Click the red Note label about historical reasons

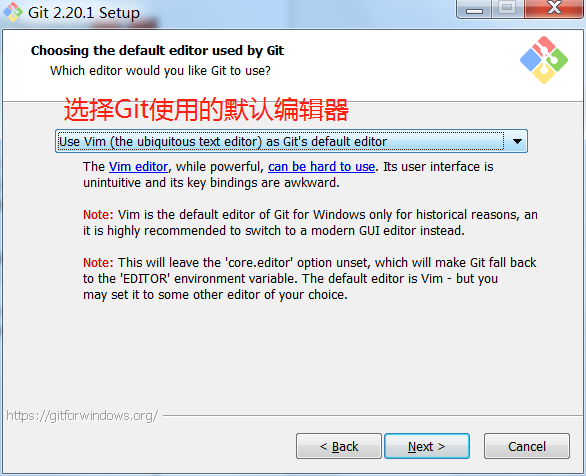[98, 215]
